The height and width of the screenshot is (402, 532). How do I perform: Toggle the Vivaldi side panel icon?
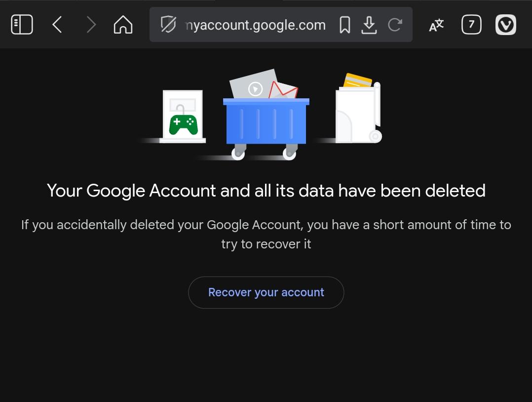tap(22, 25)
